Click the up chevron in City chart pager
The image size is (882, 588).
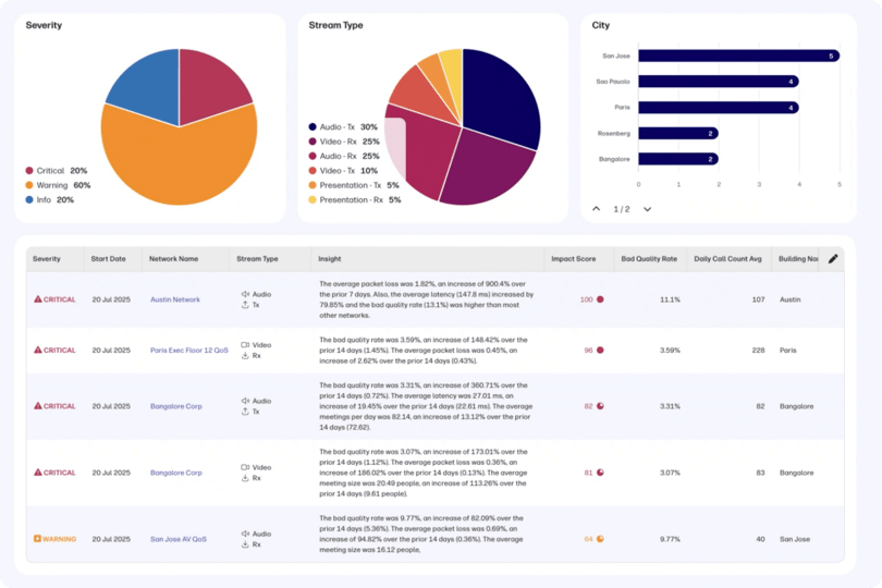[597, 209]
